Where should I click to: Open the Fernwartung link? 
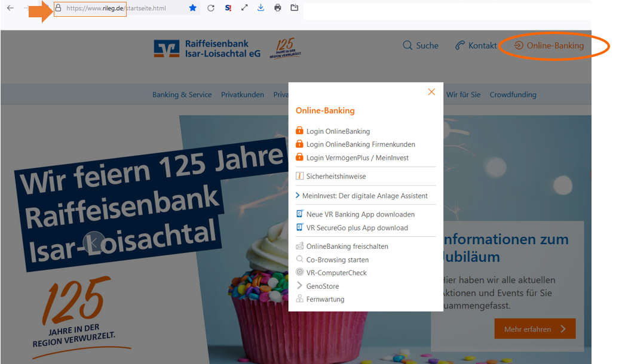pos(325,300)
